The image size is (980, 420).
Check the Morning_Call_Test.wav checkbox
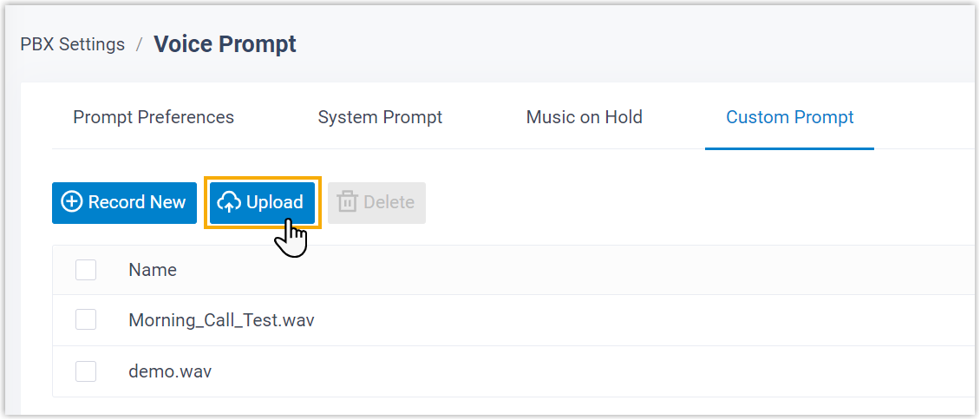86,320
